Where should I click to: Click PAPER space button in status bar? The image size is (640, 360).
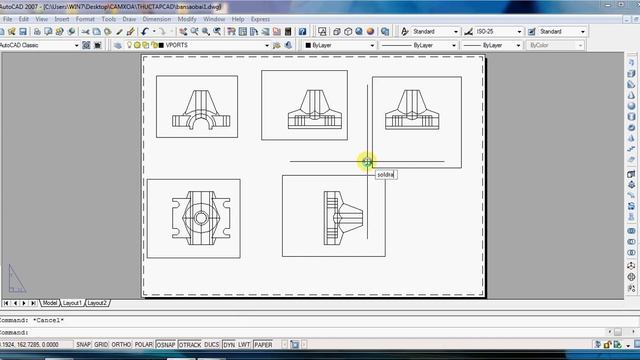pos(263,345)
